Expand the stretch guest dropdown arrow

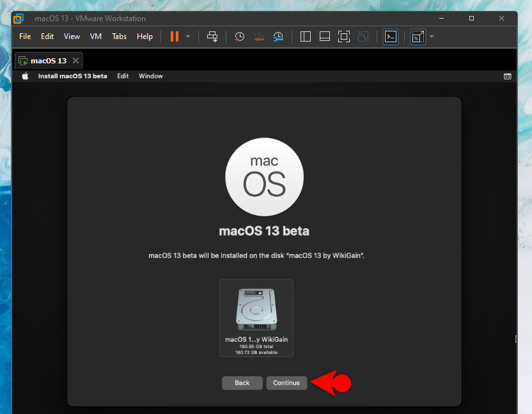click(x=432, y=36)
